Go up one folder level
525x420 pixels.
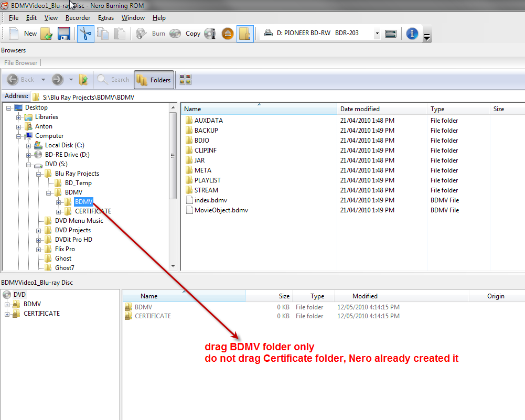[83, 80]
